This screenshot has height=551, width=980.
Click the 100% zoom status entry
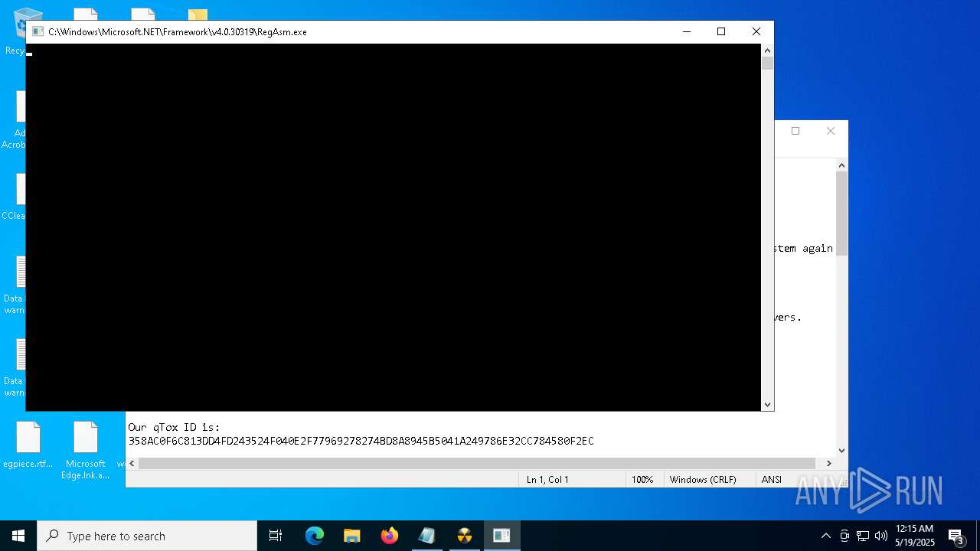(x=642, y=479)
